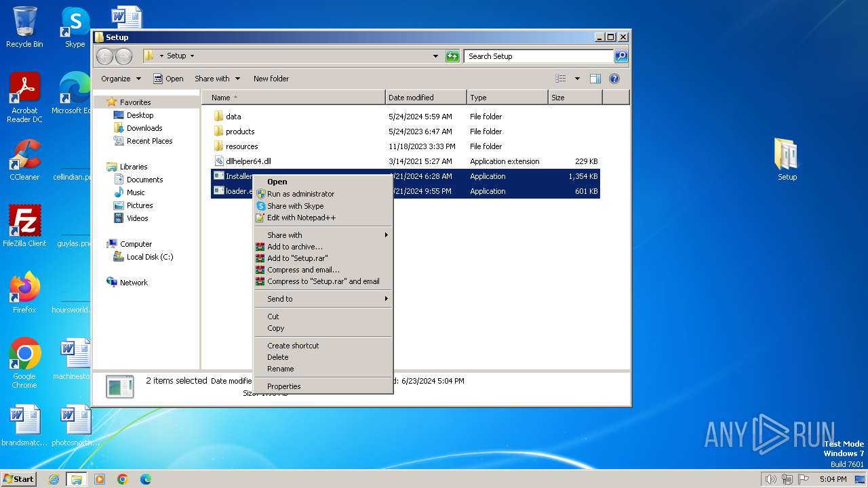Select Add to "Setup.rar"
This screenshot has width=868, height=488.
coord(323,258)
